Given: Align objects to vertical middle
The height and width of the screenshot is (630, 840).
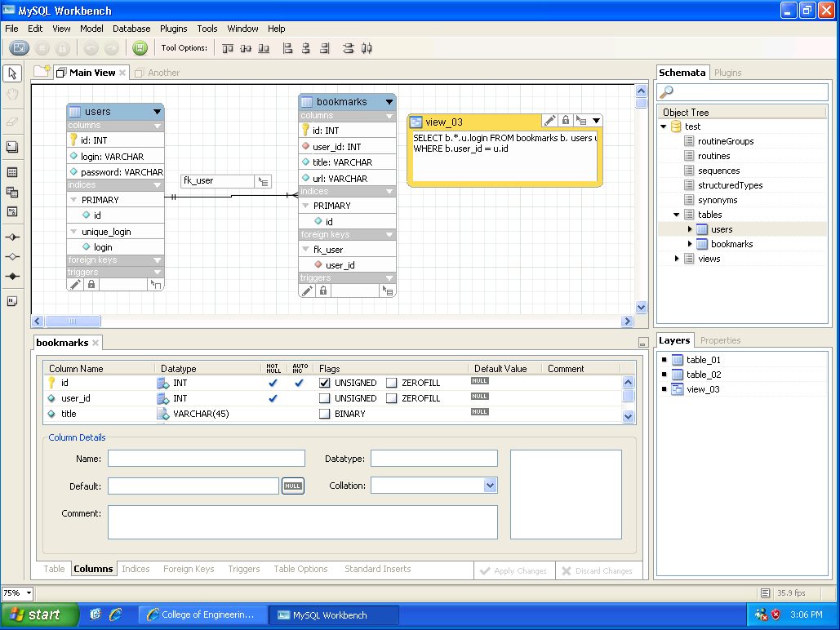Looking at the screenshot, I should (x=246, y=49).
